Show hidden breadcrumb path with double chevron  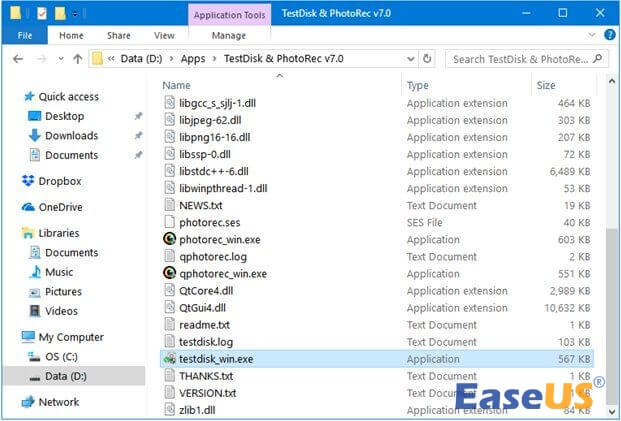point(111,59)
